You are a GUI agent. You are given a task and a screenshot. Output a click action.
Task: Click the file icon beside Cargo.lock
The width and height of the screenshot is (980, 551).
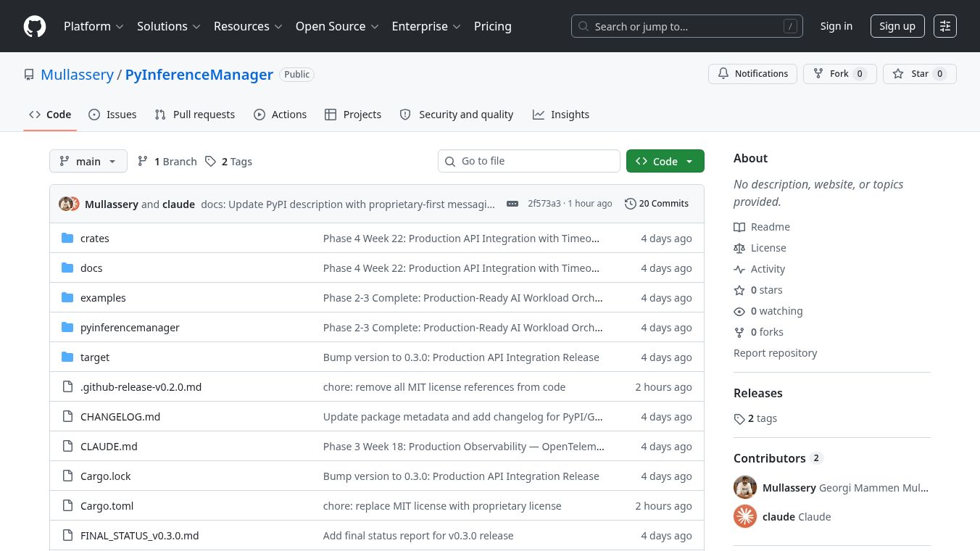67,476
